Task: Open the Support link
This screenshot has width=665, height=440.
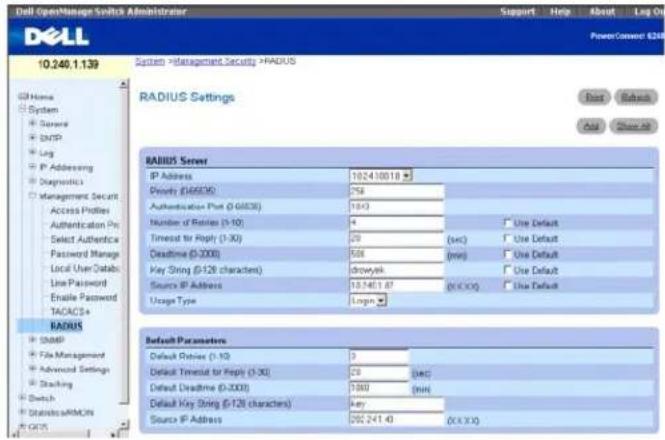Action: (x=517, y=11)
